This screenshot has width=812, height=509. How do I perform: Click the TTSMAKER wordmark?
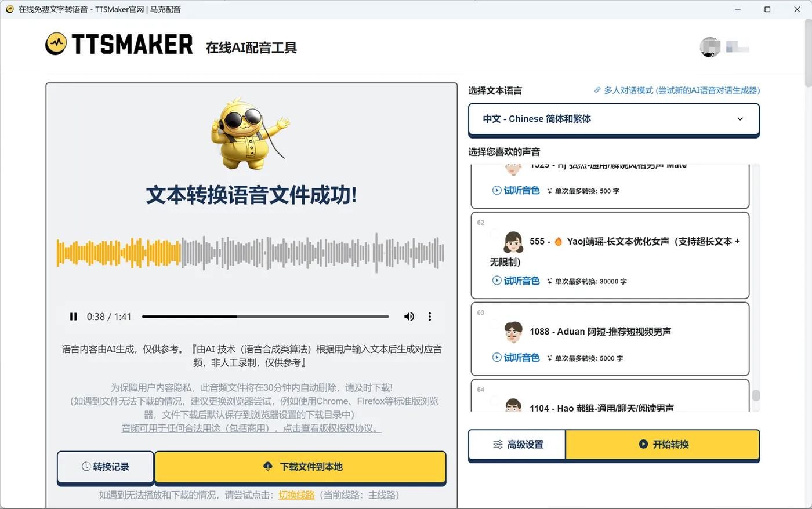132,45
